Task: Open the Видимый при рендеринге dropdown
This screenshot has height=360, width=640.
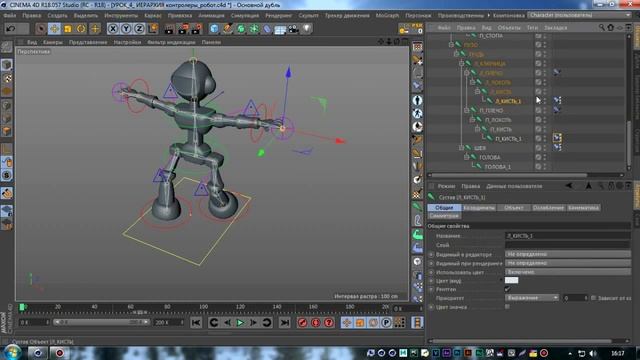Action: click(x=567, y=263)
